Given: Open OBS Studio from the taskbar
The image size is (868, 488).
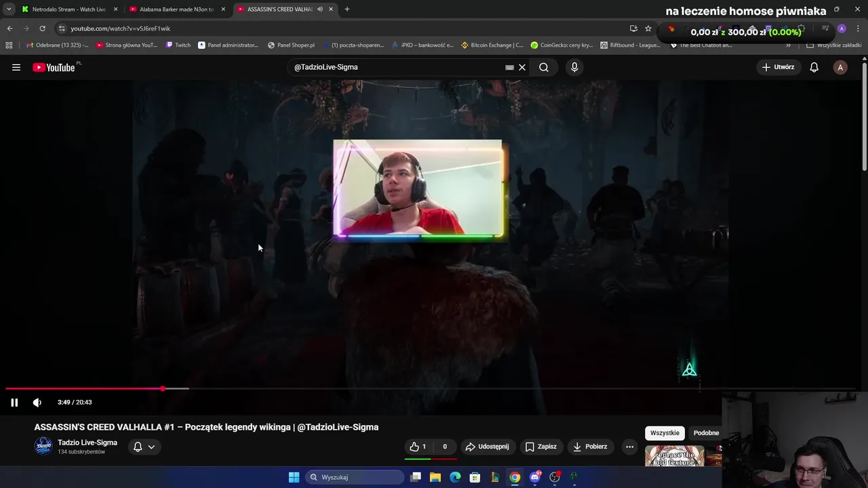Looking at the screenshot, I should 555,477.
